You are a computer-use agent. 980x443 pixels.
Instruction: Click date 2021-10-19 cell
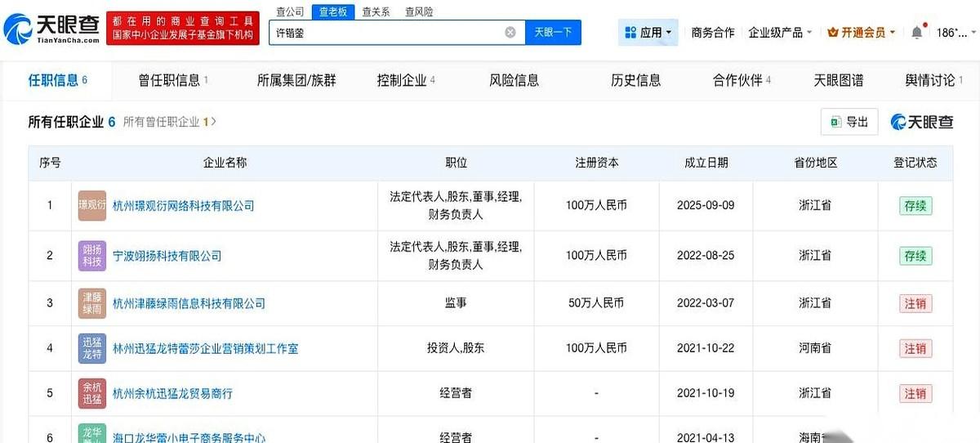[706, 393]
